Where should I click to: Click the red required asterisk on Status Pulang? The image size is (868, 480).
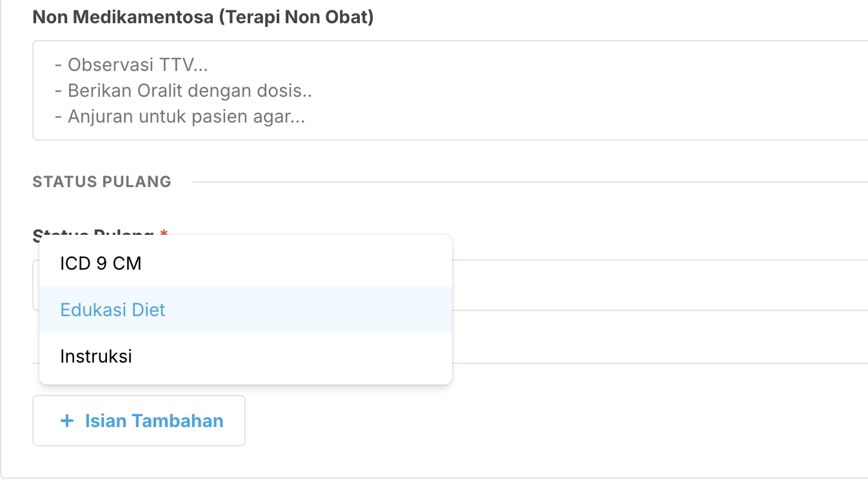click(x=164, y=235)
